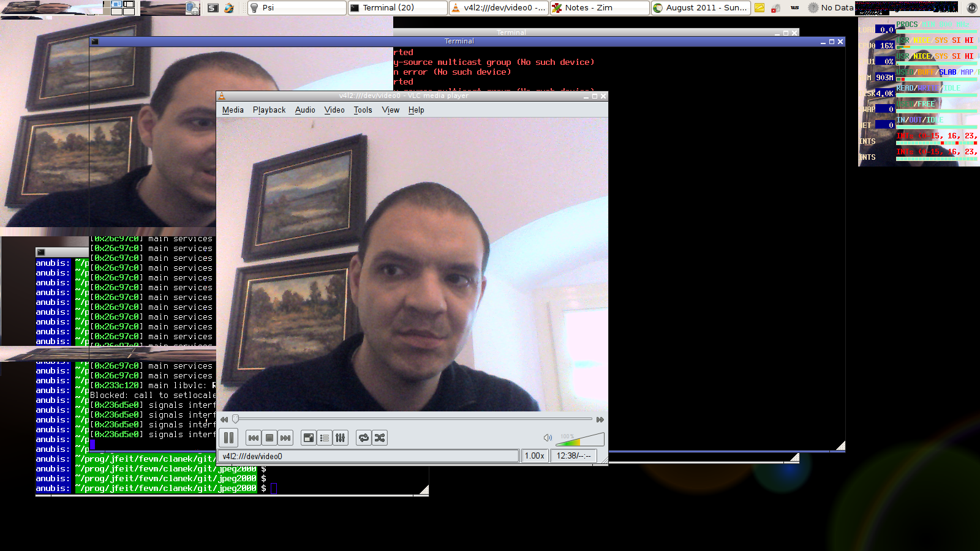Click the VLC seek bar handle
This screenshot has height=551, width=980.
click(235, 419)
